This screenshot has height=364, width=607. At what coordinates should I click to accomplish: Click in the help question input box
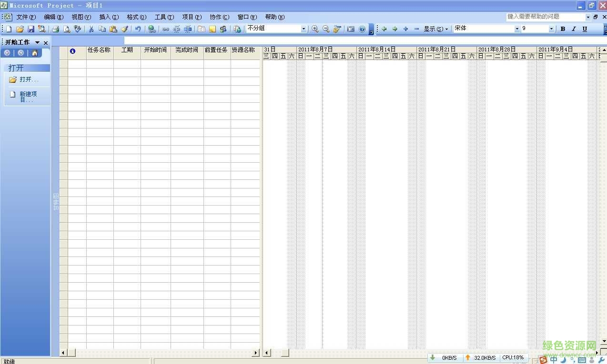pos(546,17)
